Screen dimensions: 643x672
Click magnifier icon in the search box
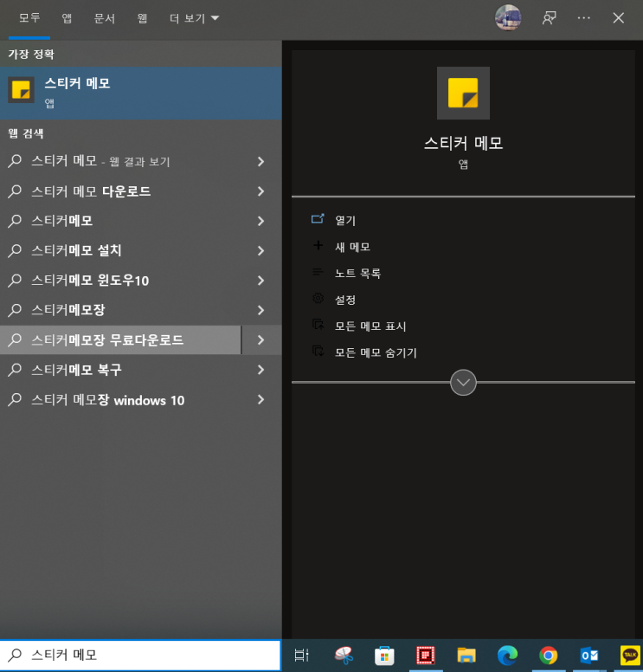[15, 655]
